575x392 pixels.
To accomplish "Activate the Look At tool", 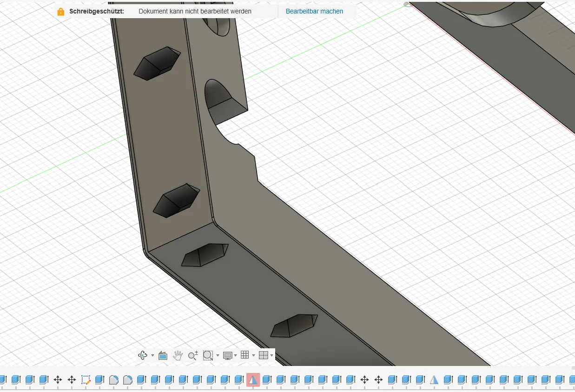I will (x=163, y=355).
